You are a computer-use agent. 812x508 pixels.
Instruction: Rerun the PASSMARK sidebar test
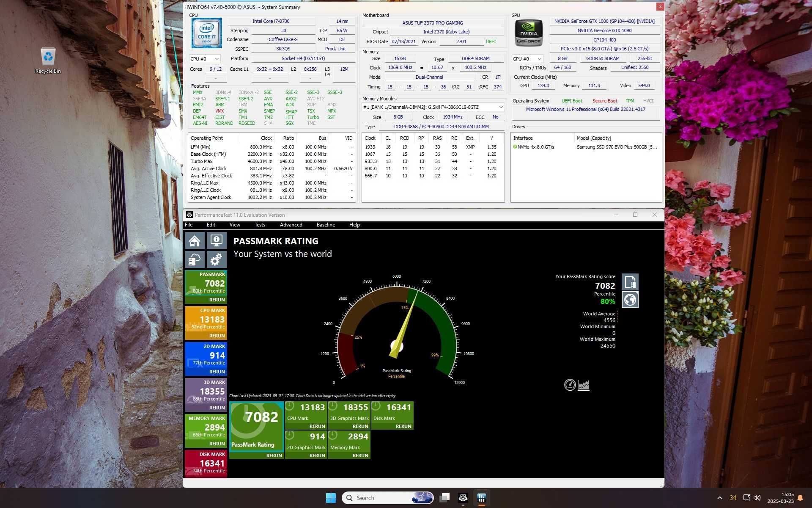point(217,300)
